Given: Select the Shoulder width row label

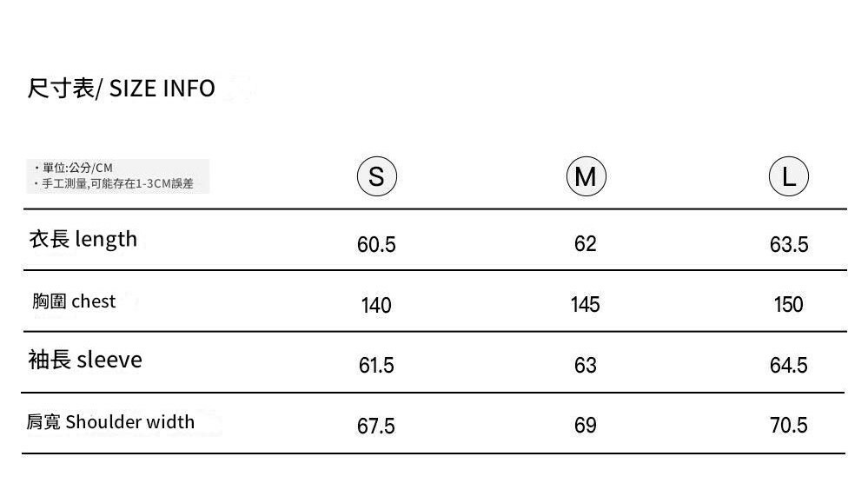Looking at the screenshot, I should [110, 422].
